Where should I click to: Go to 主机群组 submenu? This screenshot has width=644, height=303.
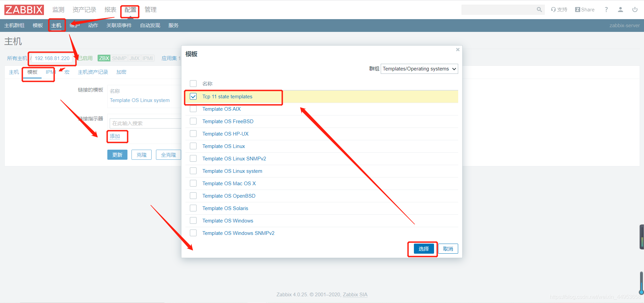14,26
